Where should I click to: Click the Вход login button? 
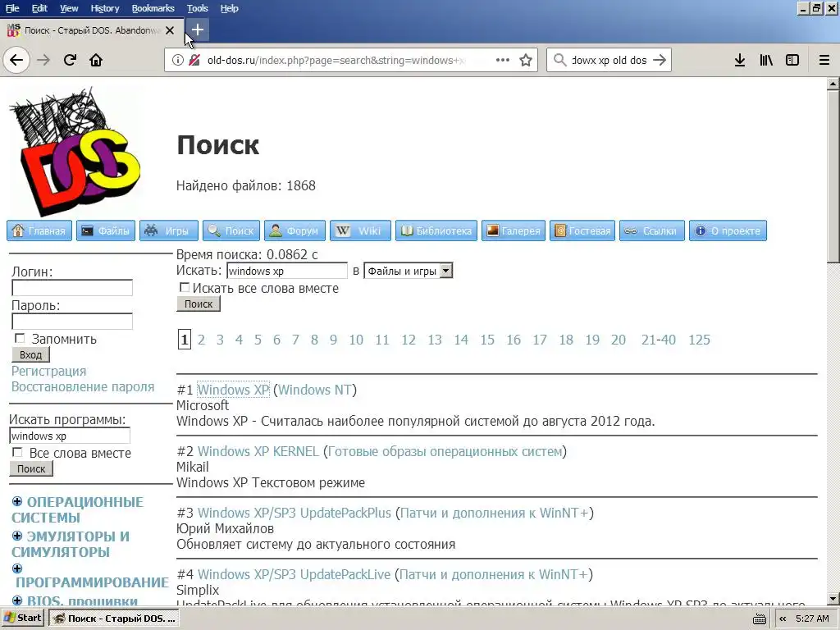click(30, 354)
